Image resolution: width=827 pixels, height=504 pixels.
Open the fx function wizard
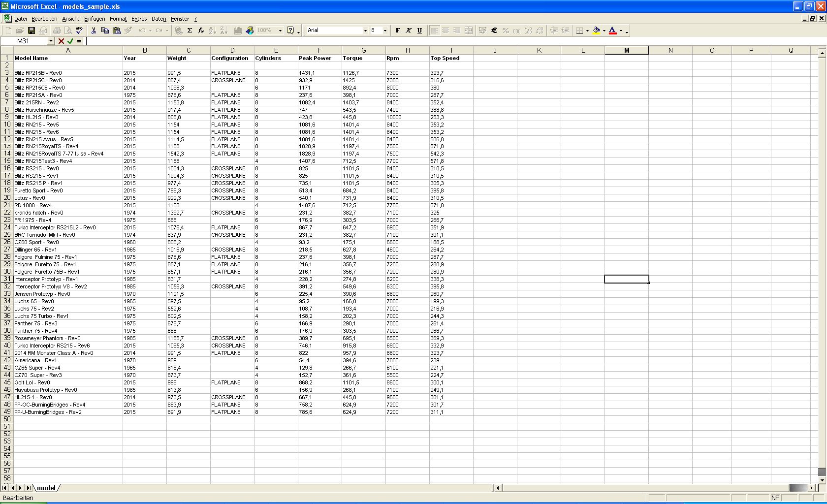(x=201, y=31)
